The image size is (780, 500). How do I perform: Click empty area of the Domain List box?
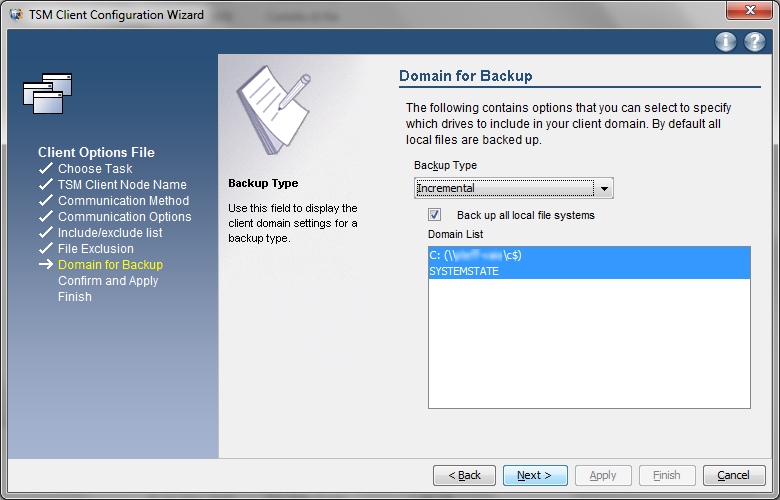pos(589,343)
